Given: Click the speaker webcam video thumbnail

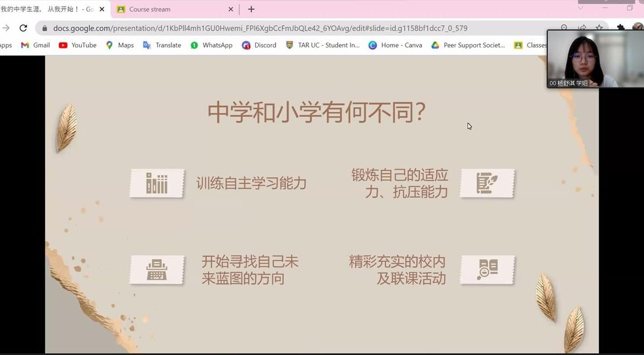Looking at the screenshot, I should tap(595, 59).
